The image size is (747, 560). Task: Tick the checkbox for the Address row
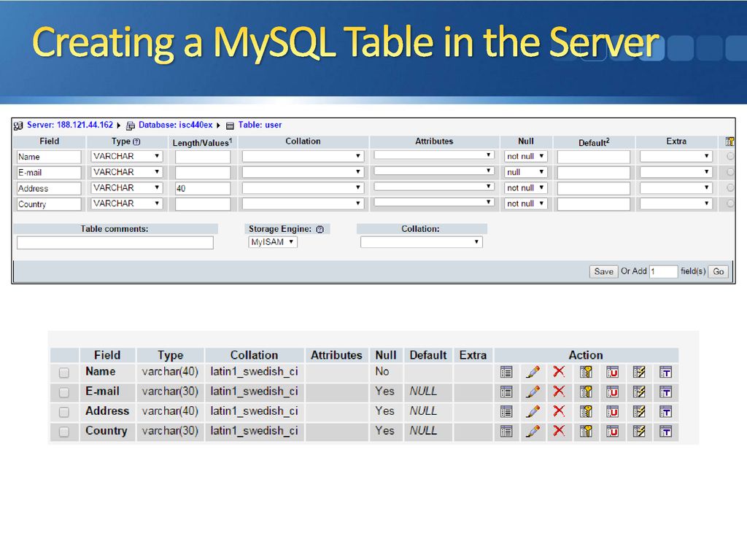(x=64, y=412)
